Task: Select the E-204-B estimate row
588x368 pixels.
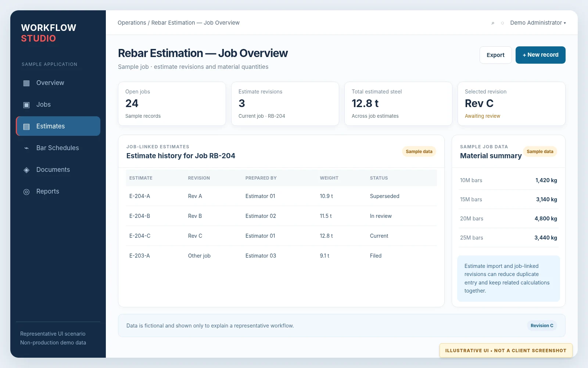Action: [x=281, y=216]
